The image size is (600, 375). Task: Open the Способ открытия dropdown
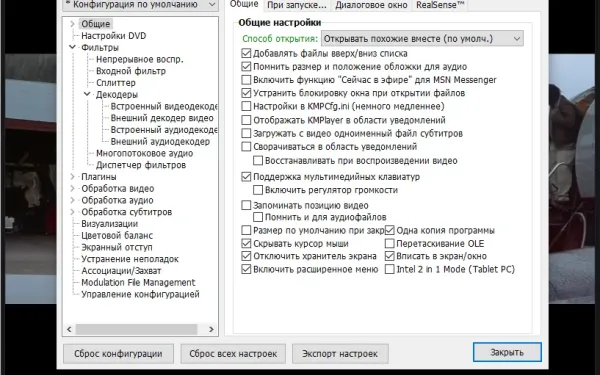(422, 39)
